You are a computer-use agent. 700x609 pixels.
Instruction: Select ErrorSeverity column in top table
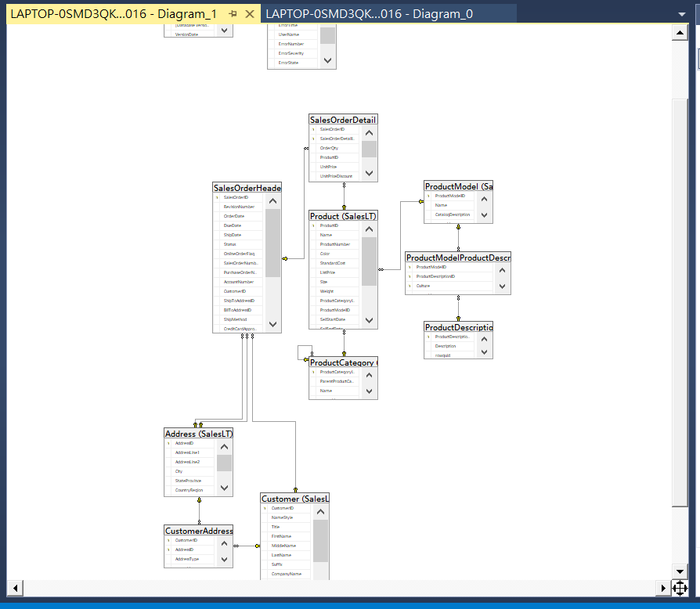tap(293, 53)
